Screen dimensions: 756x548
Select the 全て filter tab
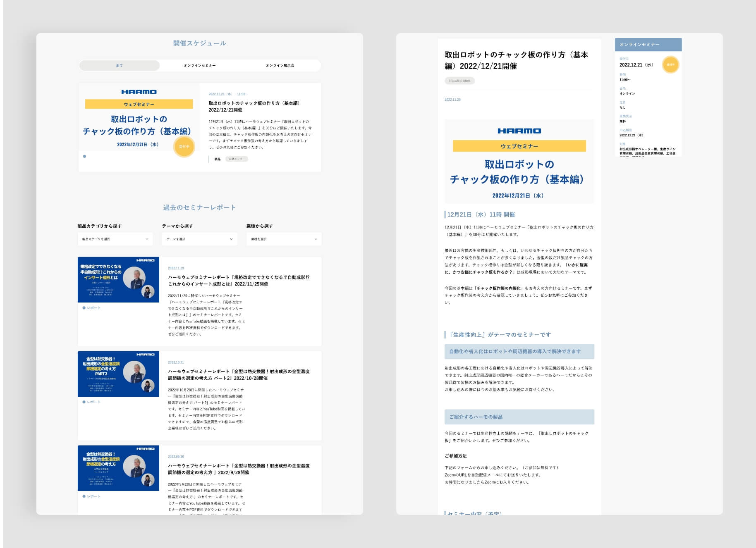point(119,65)
